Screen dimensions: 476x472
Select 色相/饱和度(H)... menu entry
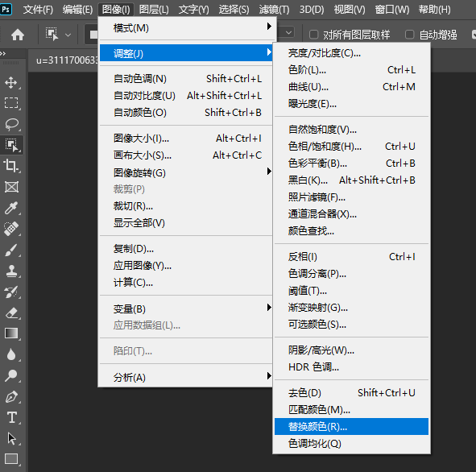[x=351, y=147]
